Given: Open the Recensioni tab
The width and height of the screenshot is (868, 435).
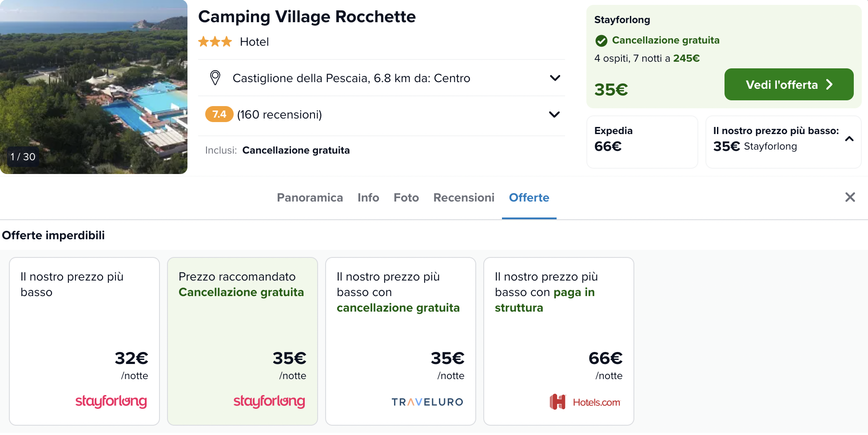Looking at the screenshot, I should [x=464, y=198].
